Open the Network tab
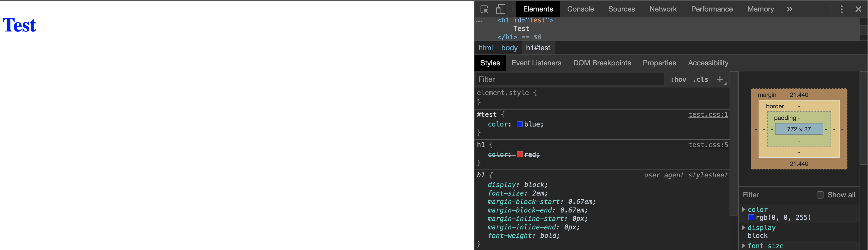Viewport: 868px width, 250px height. tap(662, 9)
